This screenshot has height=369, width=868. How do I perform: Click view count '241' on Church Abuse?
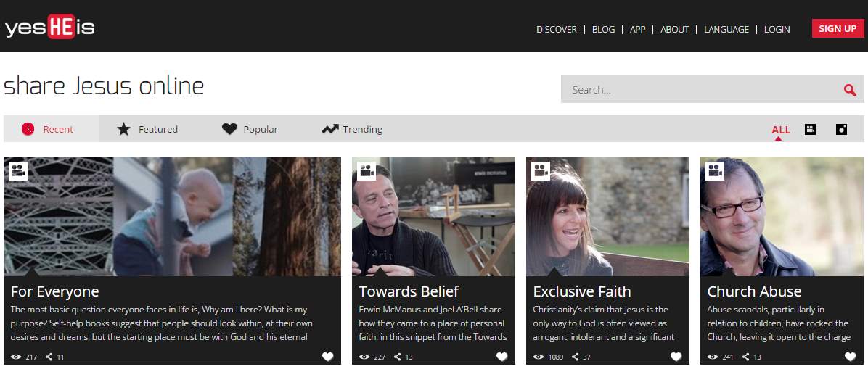tap(727, 357)
